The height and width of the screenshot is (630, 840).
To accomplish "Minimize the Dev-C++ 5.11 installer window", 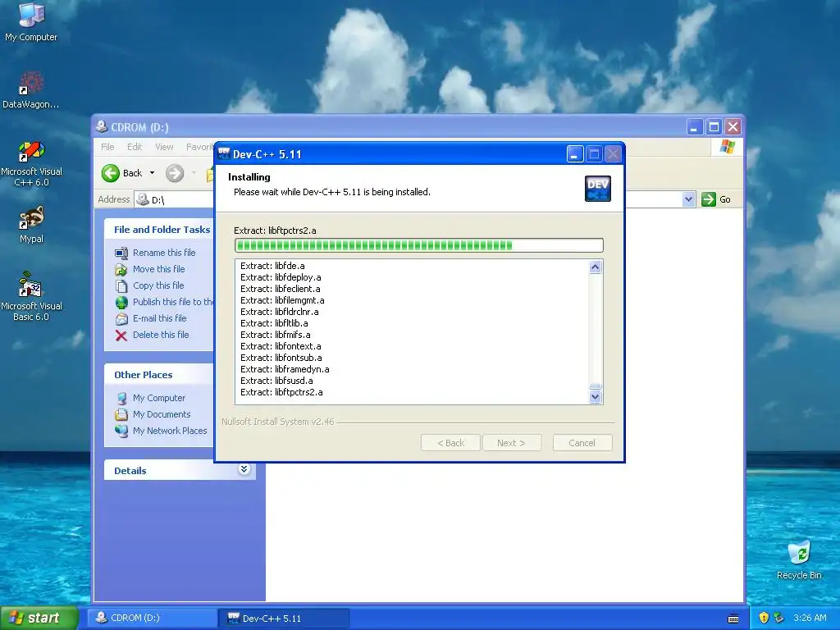I will coord(575,154).
